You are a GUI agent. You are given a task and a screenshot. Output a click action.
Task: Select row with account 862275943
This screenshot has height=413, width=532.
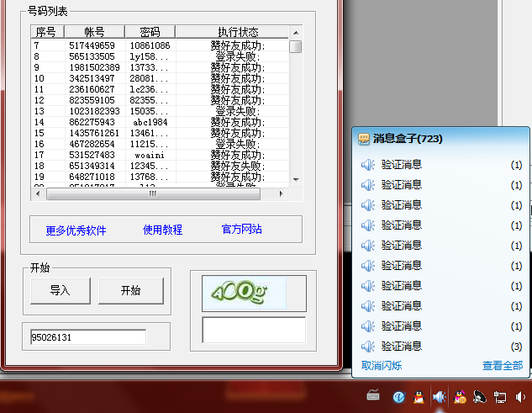point(160,122)
